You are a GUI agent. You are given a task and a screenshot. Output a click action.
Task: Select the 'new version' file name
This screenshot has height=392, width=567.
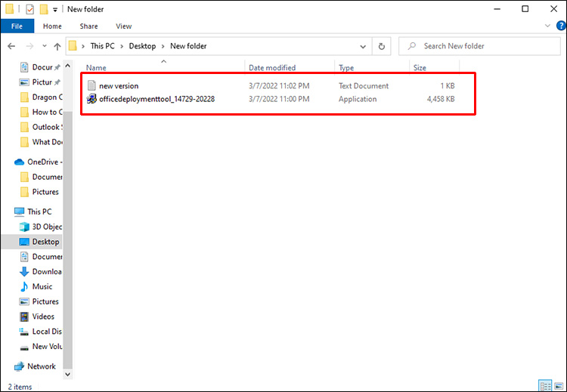(119, 86)
